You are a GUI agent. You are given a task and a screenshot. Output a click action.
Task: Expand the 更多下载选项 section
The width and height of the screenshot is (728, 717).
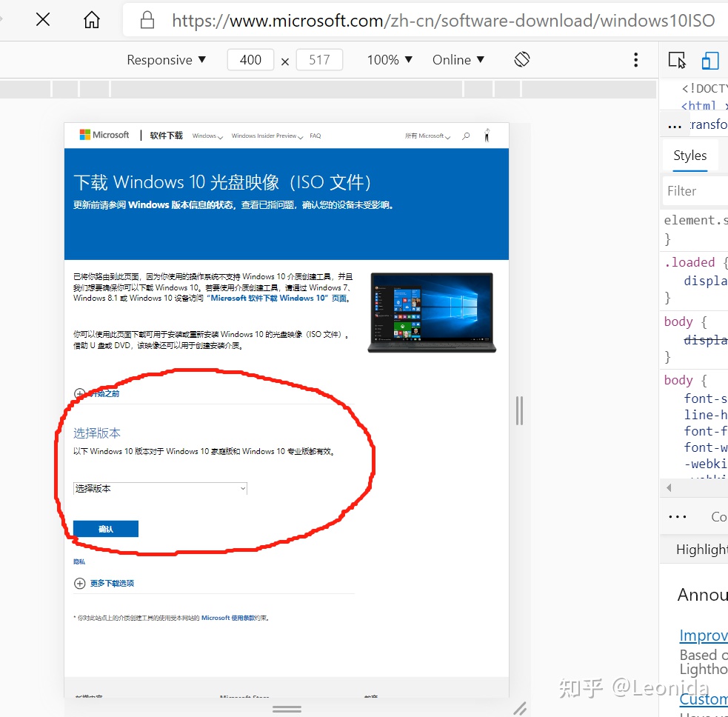click(x=79, y=584)
